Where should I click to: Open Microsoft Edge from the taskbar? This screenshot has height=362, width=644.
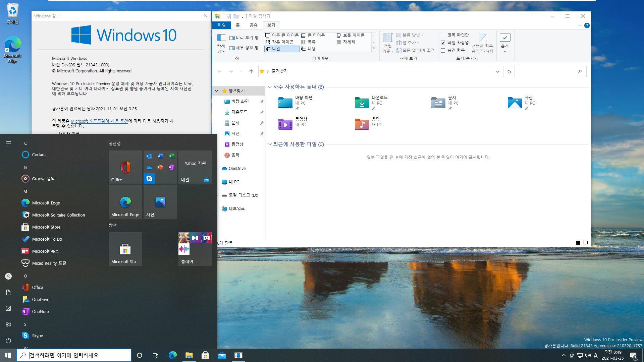click(x=172, y=355)
